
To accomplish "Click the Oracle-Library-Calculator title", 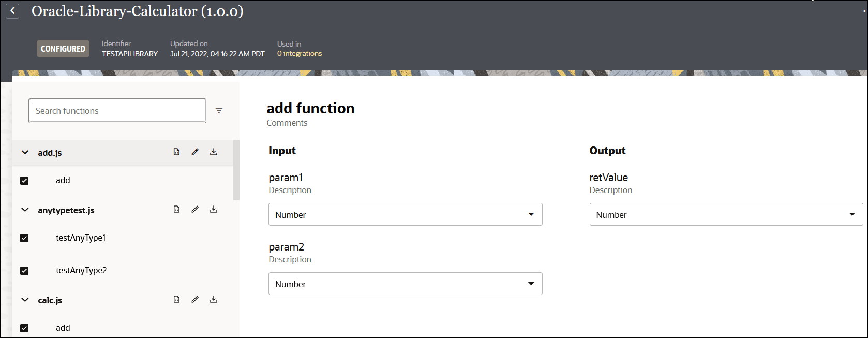I will 138,11.
